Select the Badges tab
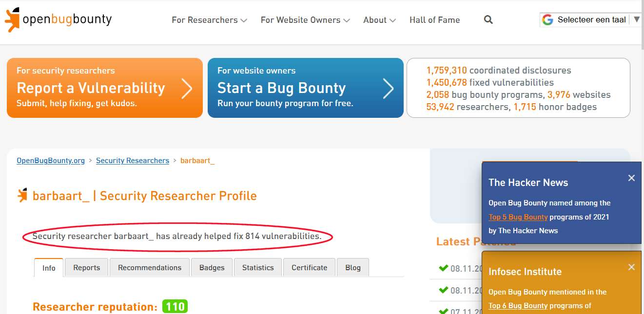Screen dimensions: 644x314 point(212,268)
